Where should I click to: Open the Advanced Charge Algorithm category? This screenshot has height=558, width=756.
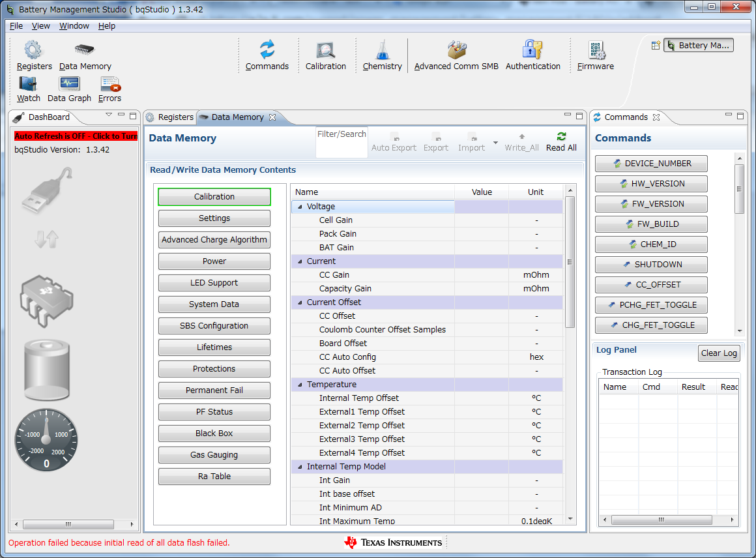click(x=214, y=240)
